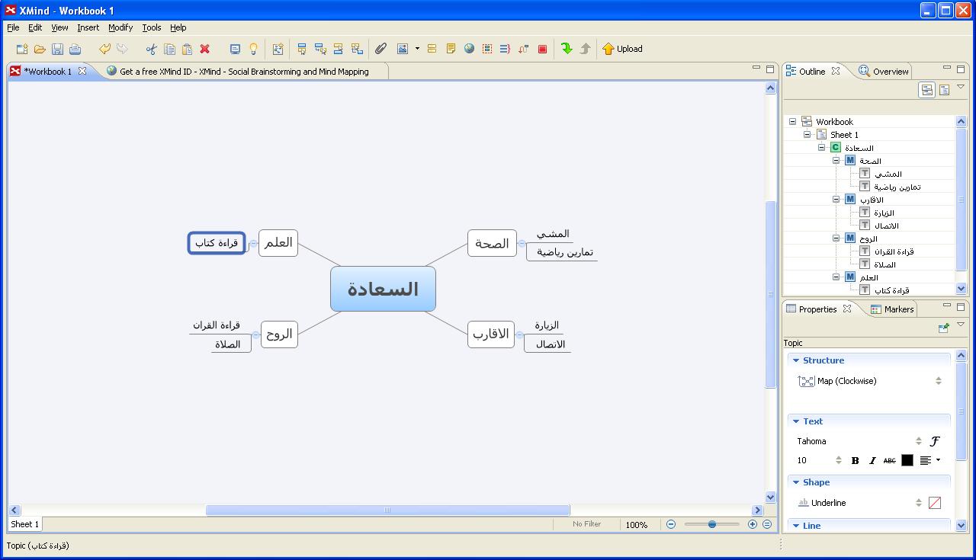Select the السعادة central topic
The height and width of the screenshot is (560, 976).
383,288
